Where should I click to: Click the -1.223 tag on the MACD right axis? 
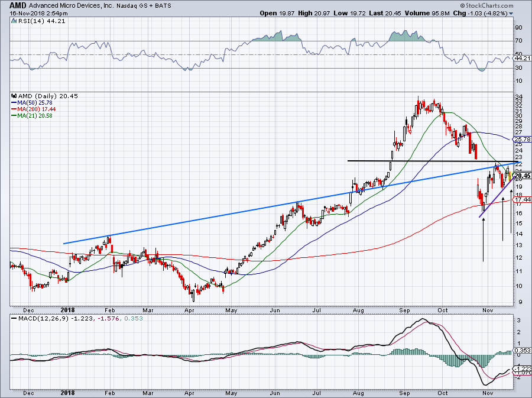523,368
